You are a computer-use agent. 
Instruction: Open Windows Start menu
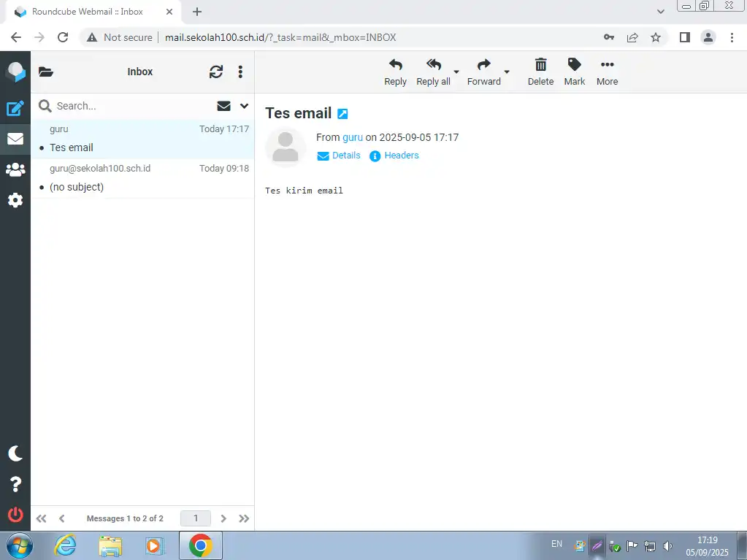pyautogui.click(x=20, y=545)
